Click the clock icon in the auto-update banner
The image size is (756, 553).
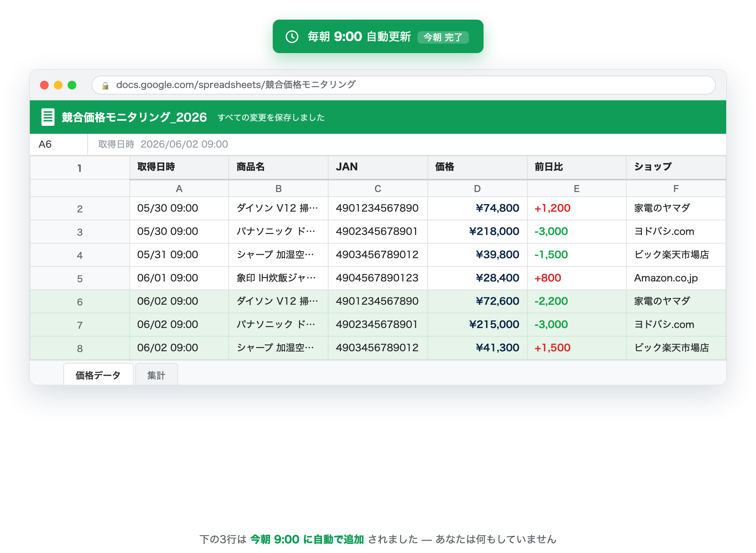click(292, 37)
